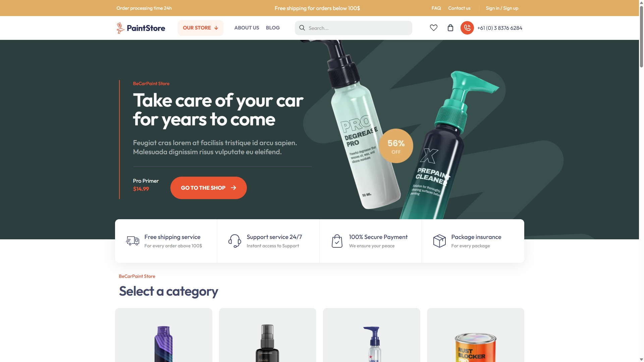Viewport: 644px width, 362px height.
Task: Open the ABOUT US menu item
Action: 247,28
